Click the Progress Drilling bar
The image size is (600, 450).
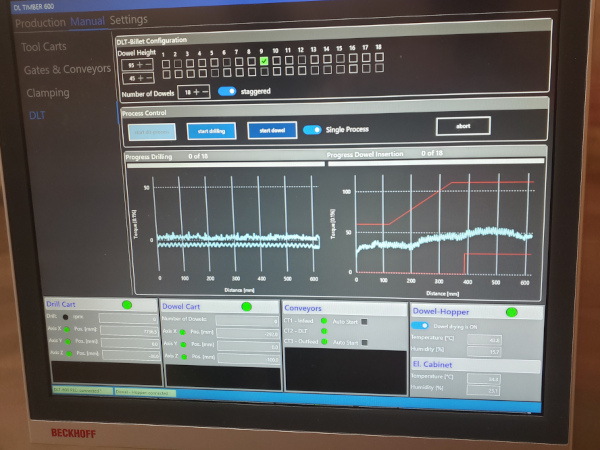[226, 165]
